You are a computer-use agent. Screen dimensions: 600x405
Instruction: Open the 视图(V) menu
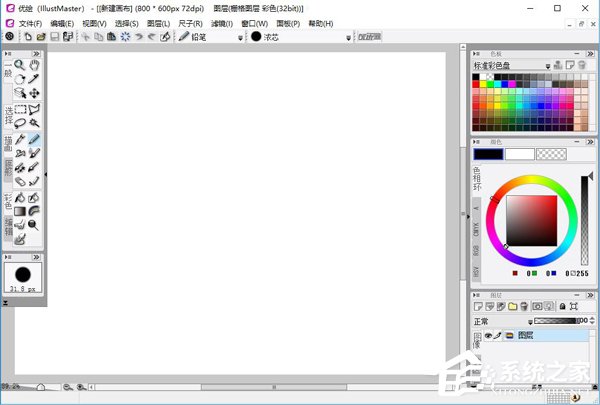coord(95,24)
